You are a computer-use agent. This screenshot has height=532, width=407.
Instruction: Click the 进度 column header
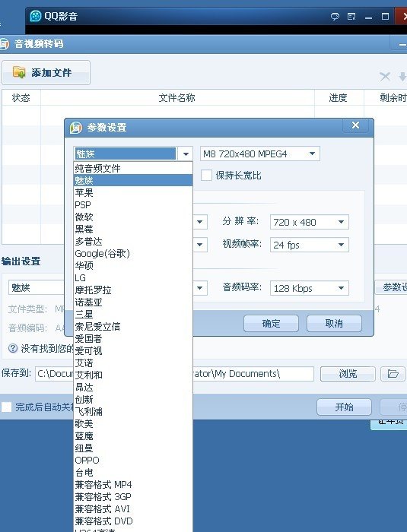(x=339, y=98)
